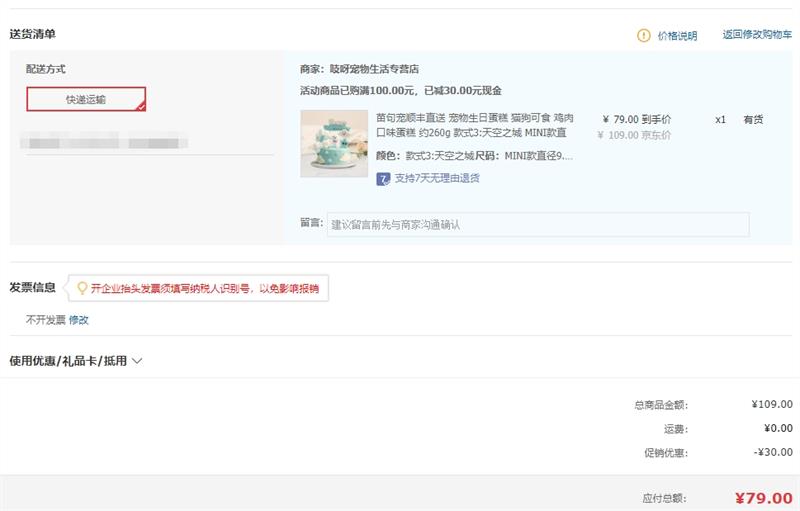
Task: Open the cake product thumbnail image
Action: 334,143
